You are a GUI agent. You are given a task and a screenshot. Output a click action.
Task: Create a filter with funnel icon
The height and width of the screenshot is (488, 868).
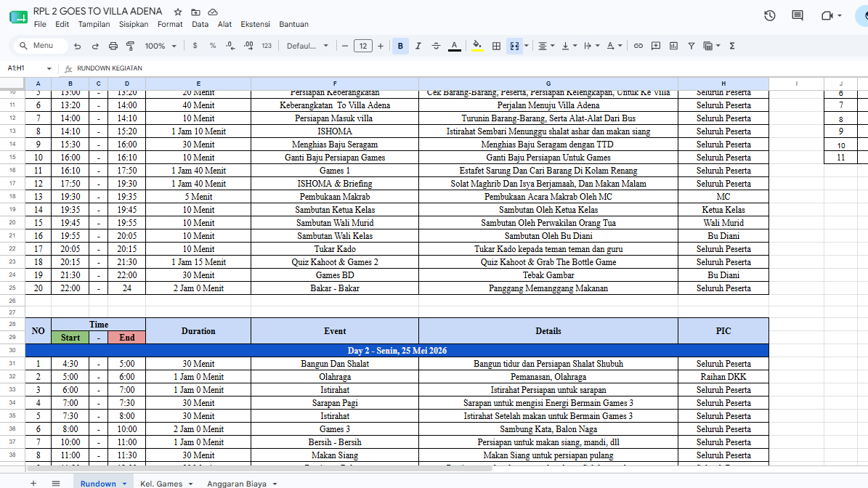point(691,46)
